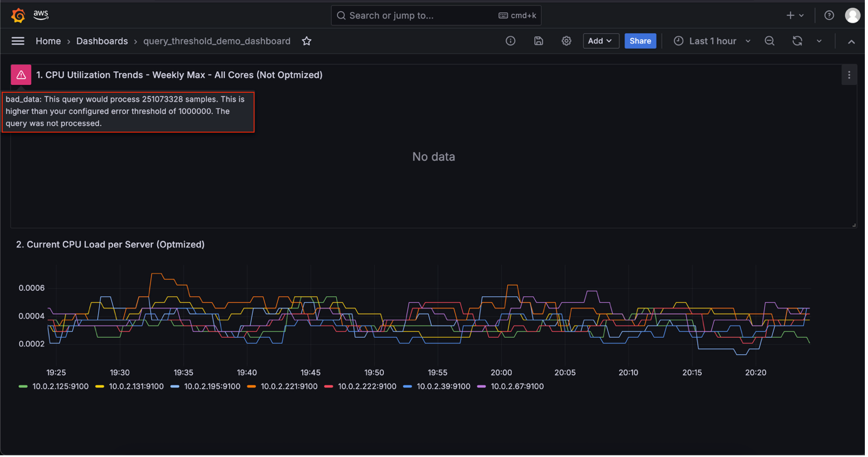Click the red error triangle on panel 1

point(21,74)
